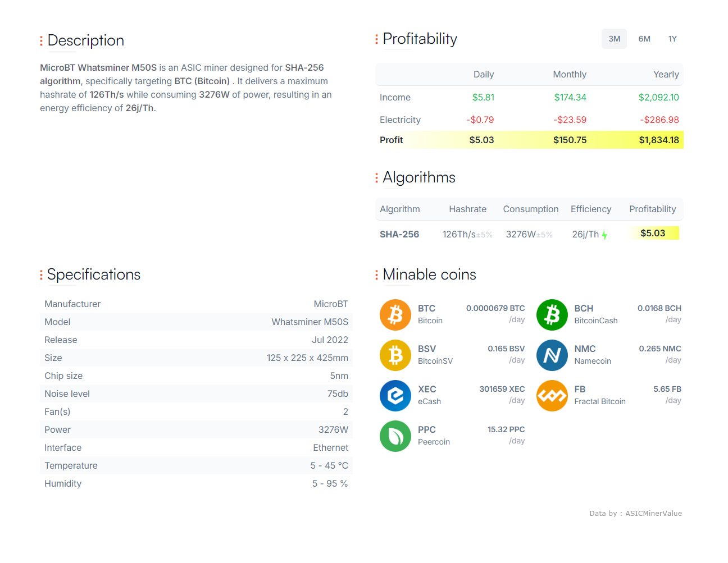
Task: Click the 0.0000679 BTC daily yield
Action: (495, 308)
